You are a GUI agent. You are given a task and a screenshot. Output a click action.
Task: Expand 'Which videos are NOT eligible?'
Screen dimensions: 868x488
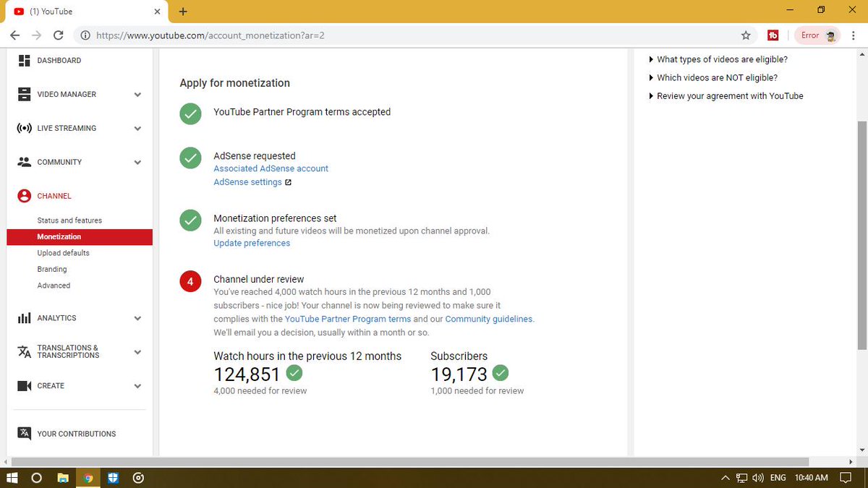tap(713, 77)
